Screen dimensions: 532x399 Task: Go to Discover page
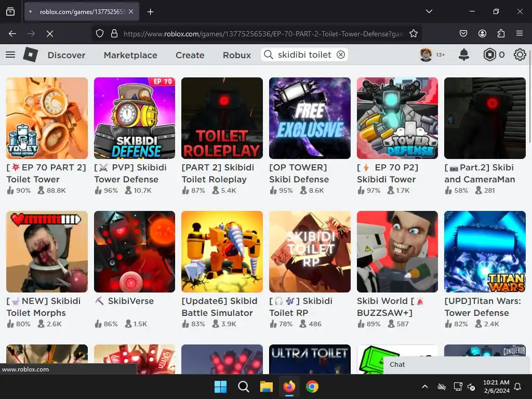66,55
